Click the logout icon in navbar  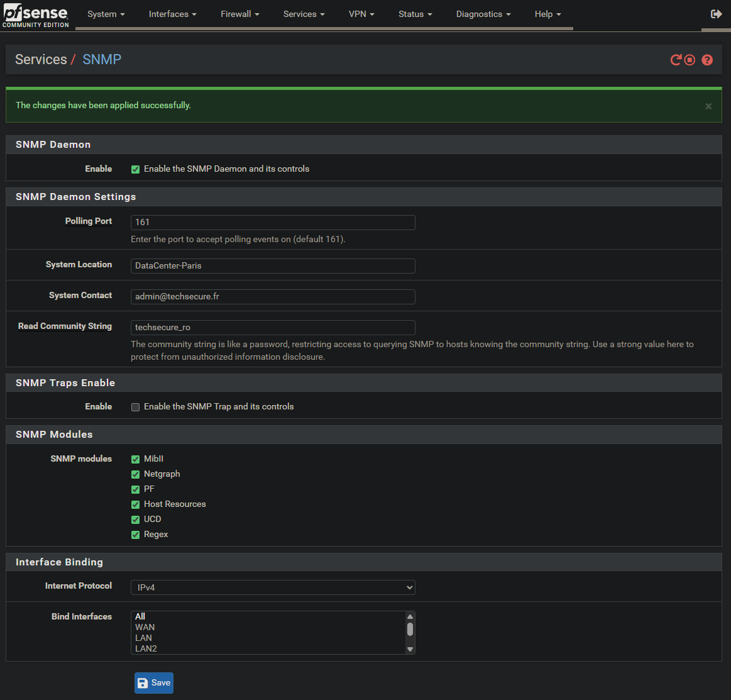tap(716, 14)
